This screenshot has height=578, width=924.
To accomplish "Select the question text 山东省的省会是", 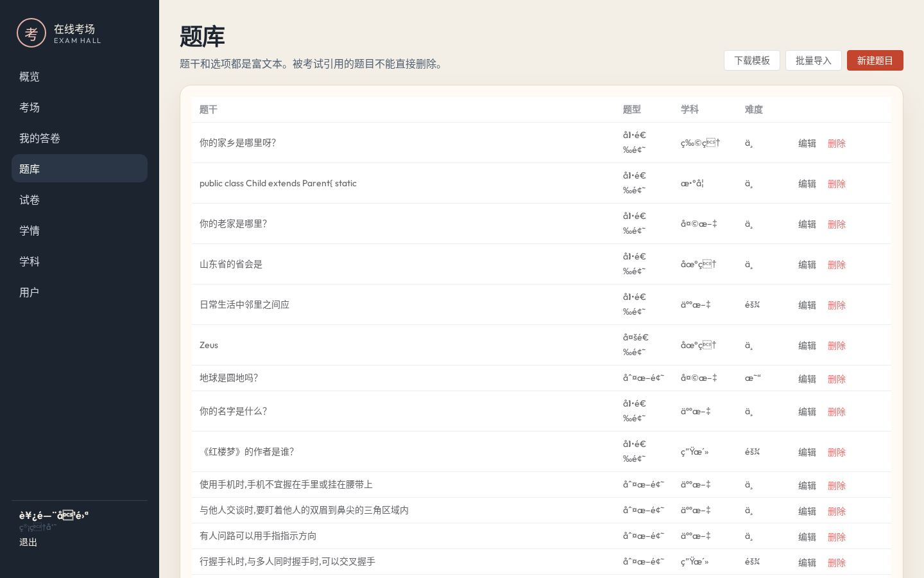I will point(231,264).
